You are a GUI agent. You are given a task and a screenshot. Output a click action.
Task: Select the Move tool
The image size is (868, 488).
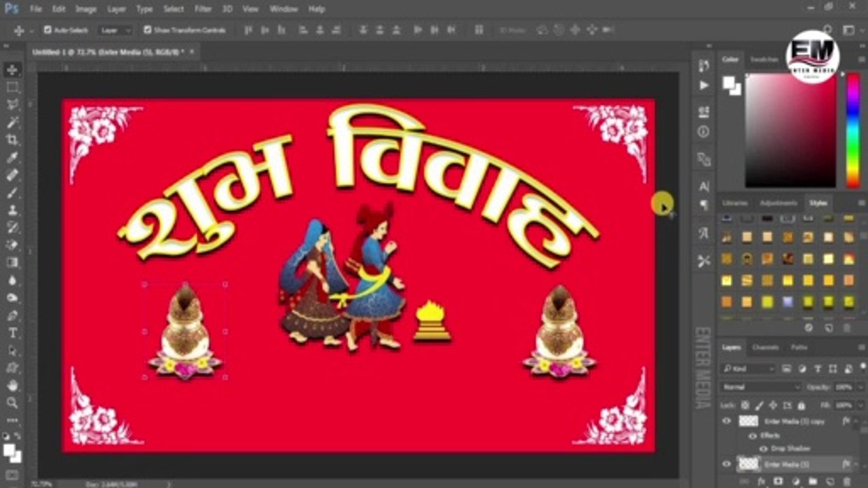[12, 70]
